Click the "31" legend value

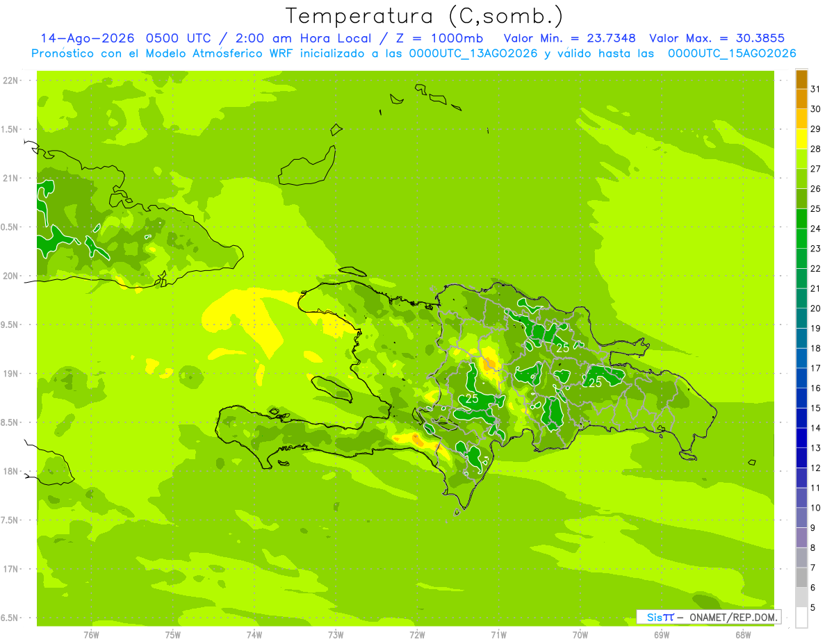coord(815,89)
